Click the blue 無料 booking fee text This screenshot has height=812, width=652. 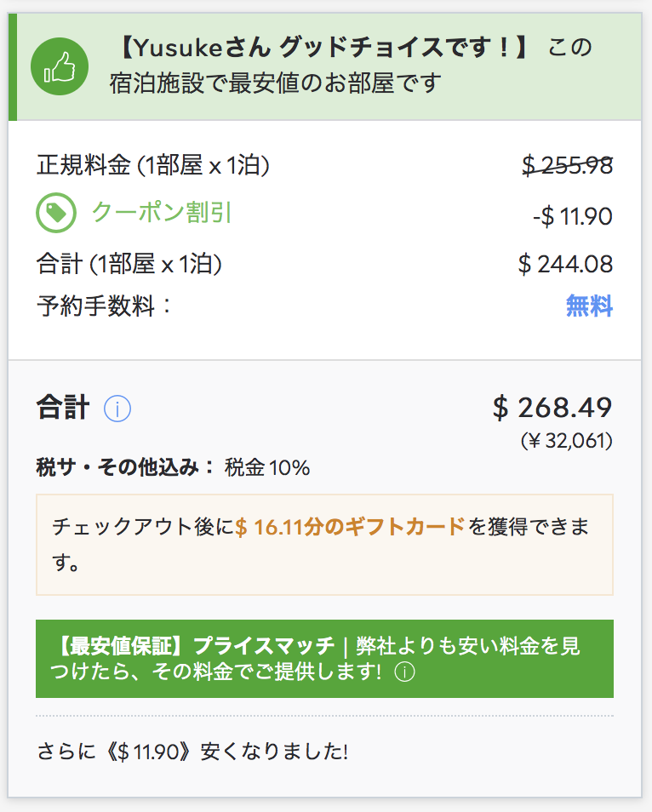589,306
